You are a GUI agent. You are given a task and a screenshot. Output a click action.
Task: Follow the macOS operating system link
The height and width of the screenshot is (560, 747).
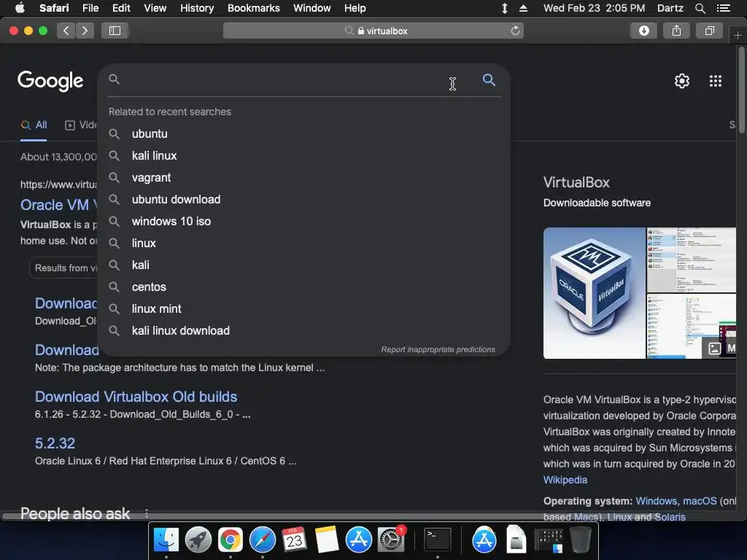[700, 501]
